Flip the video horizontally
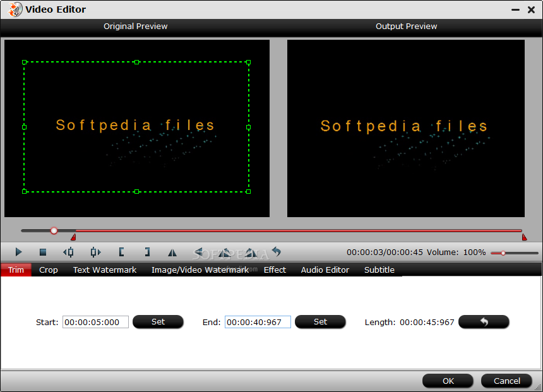Image resolution: width=543 pixels, height=392 pixels. coord(172,252)
